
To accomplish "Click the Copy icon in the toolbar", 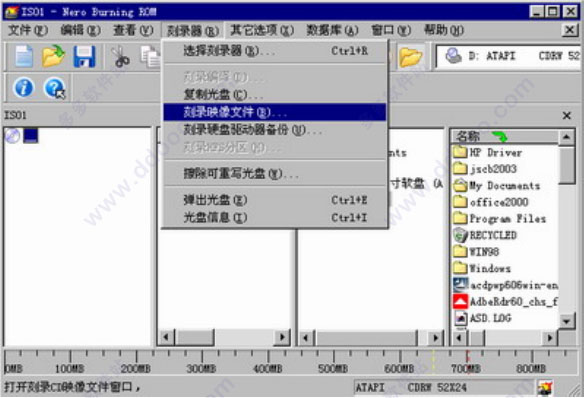I will coord(150,57).
